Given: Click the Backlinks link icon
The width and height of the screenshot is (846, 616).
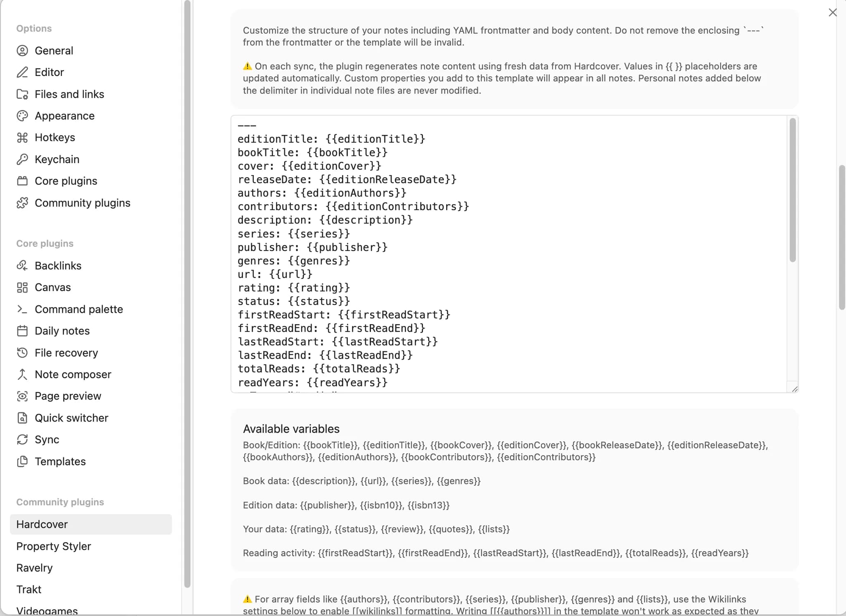Looking at the screenshot, I should 22,265.
